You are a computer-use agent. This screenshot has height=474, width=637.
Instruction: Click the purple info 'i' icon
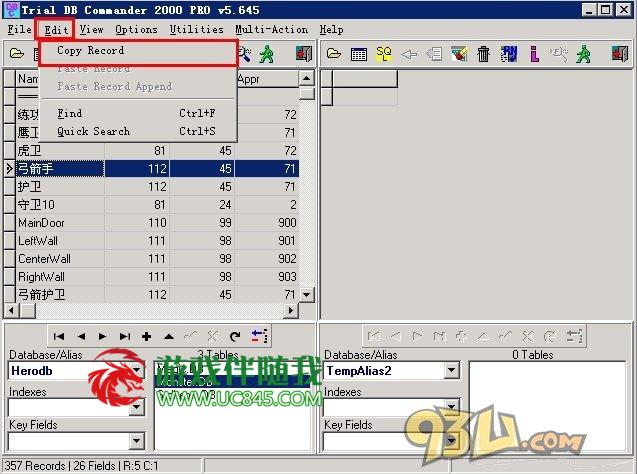click(x=534, y=54)
